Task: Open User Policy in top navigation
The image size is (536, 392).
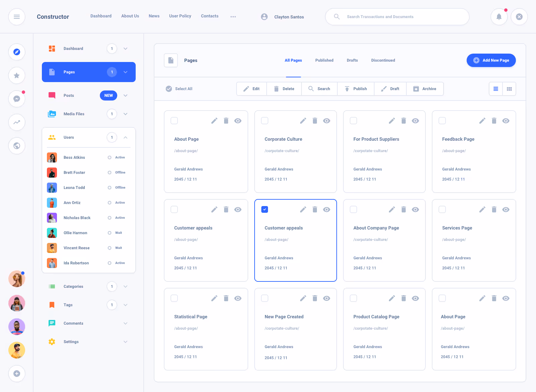Action: pos(180,16)
